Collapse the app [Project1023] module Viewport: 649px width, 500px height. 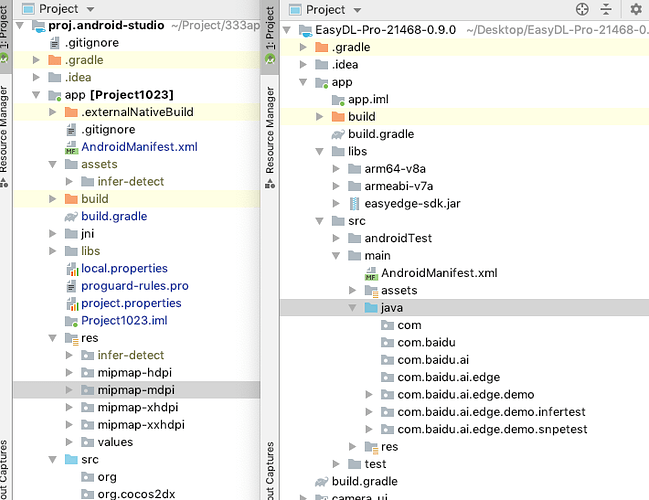pyautogui.click(x=36, y=95)
